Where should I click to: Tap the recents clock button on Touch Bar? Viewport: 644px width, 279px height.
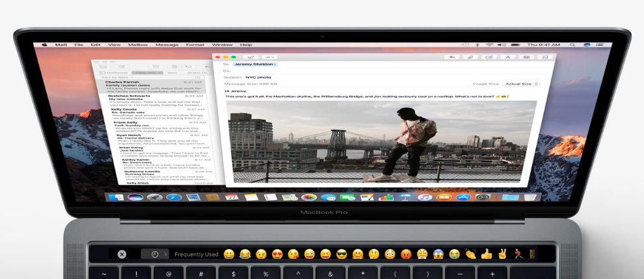click(154, 254)
